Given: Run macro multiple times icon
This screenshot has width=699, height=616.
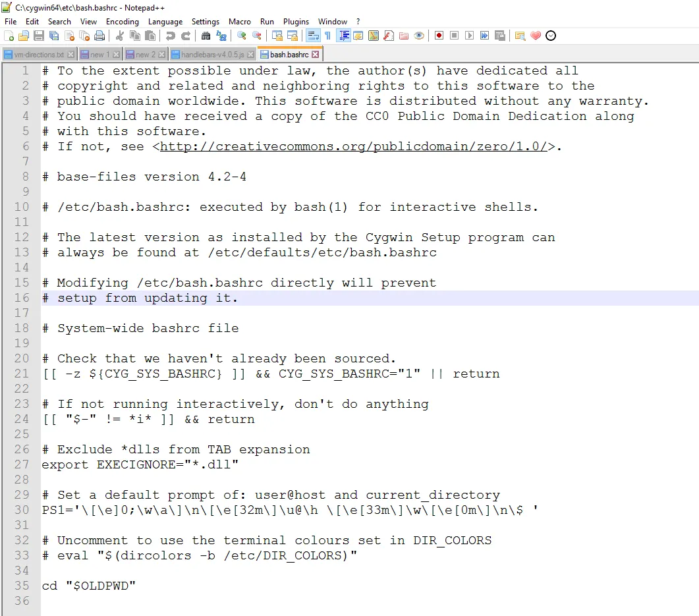Looking at the screenshot, I should click(x=485, y=36).
